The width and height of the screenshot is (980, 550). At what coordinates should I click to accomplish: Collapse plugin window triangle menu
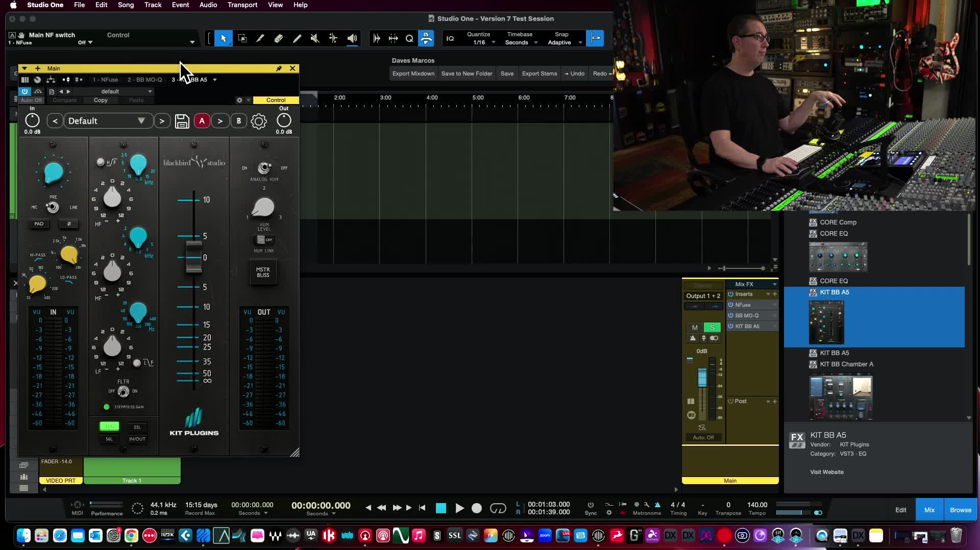tap(24, 68)
